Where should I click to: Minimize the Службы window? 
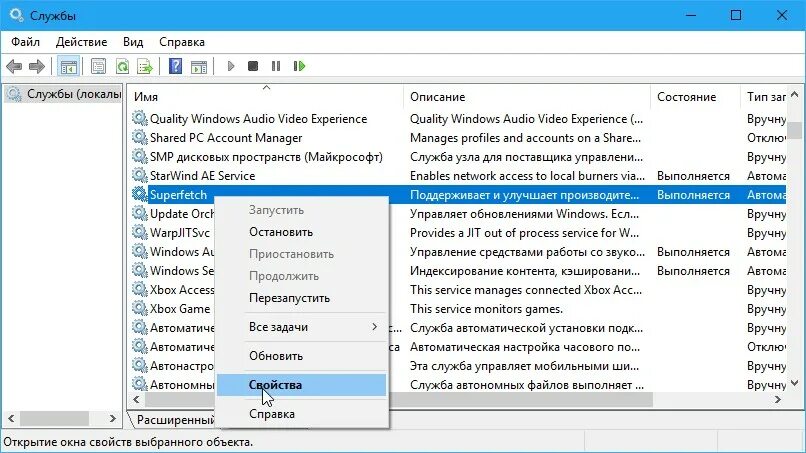[x=691, y=15]
